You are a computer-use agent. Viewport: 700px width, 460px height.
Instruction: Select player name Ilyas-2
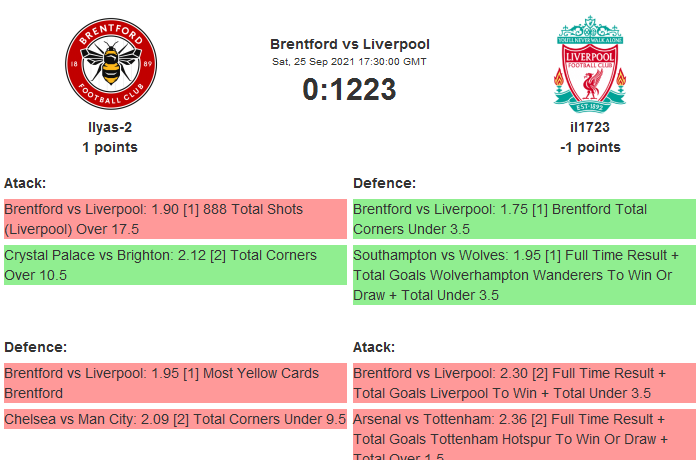click(110, 127)
